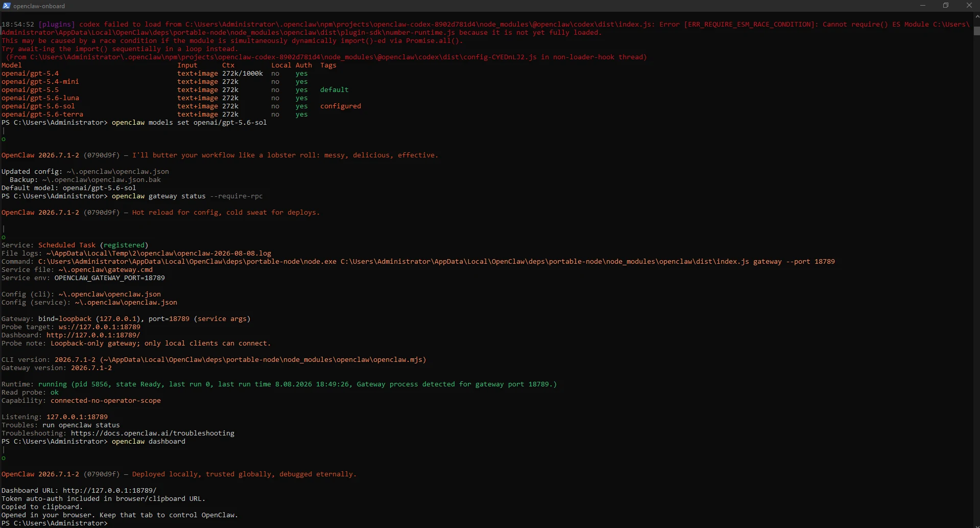Open the Dashboard URL link
This screenshot has height=528, width=980.
[x=110, y=491]
